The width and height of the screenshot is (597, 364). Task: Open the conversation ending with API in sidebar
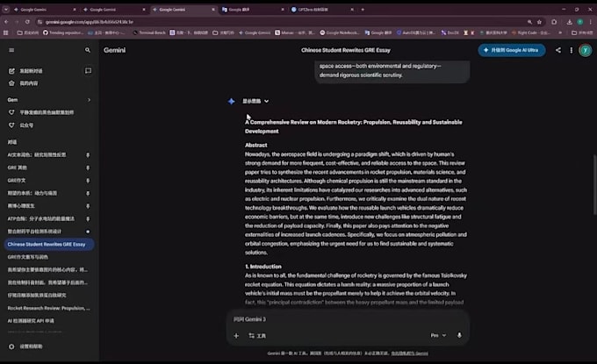(x=31, y=321)
